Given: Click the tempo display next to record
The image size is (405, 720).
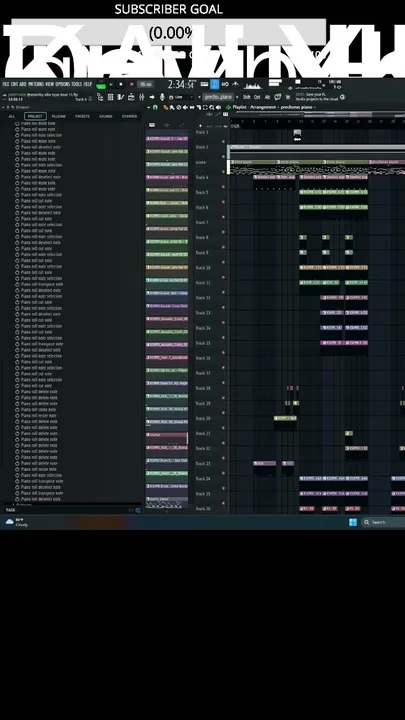Looking at the screenshot, I should 146,84.
